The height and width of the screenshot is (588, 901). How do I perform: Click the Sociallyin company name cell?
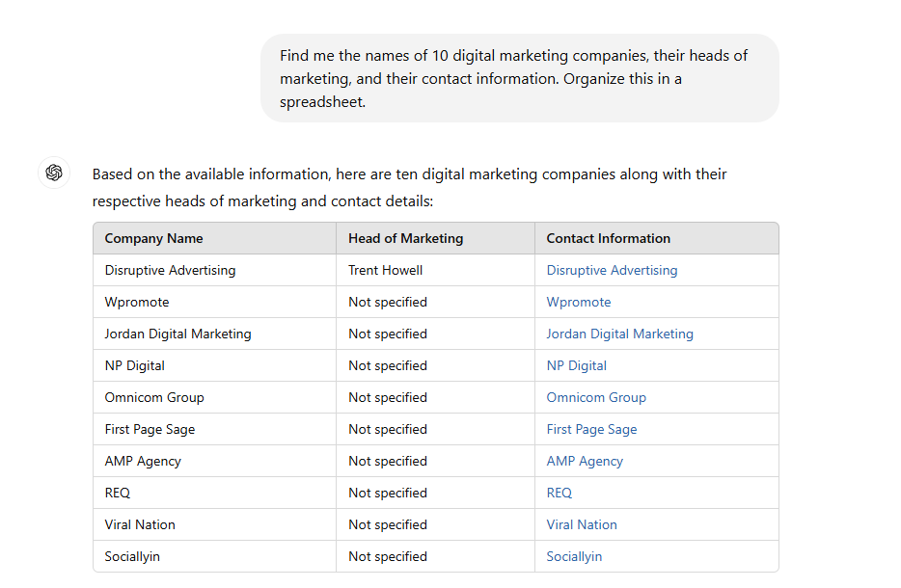132,556
